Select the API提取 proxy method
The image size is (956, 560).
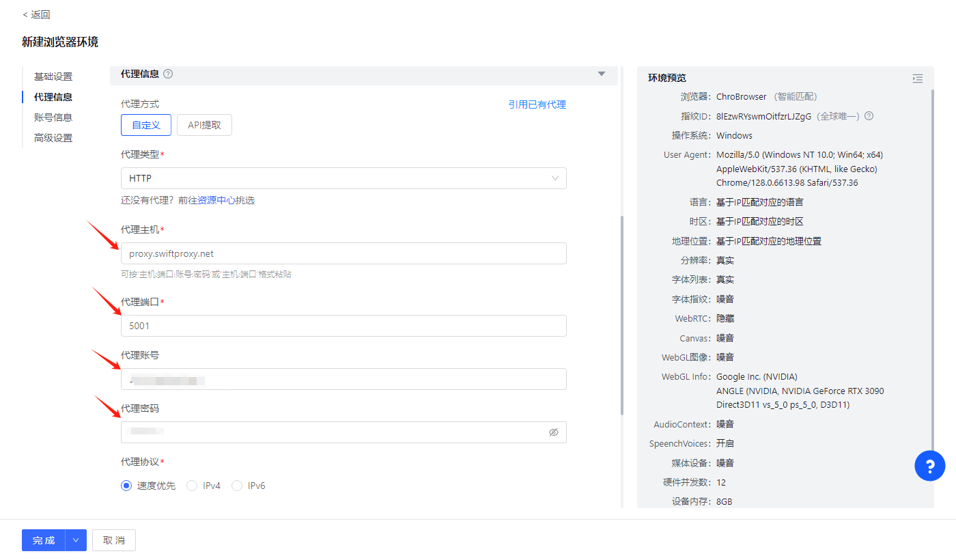point(204,125)
